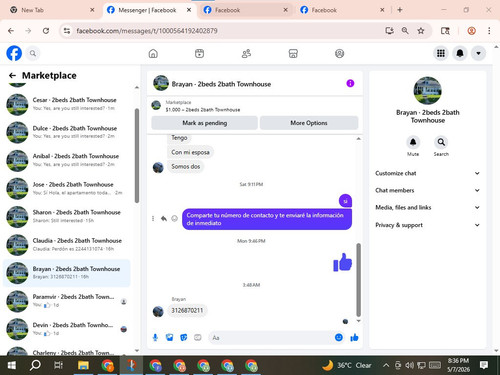This screenshot has height=375, width=500.
Task: Click the $1,000 townhouse listing link
Action: tap(203, 110)
